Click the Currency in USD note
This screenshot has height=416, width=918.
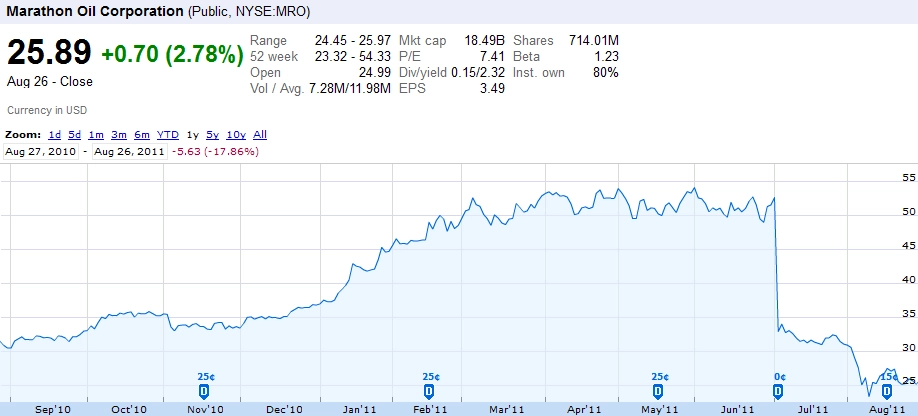click(47, 110)
